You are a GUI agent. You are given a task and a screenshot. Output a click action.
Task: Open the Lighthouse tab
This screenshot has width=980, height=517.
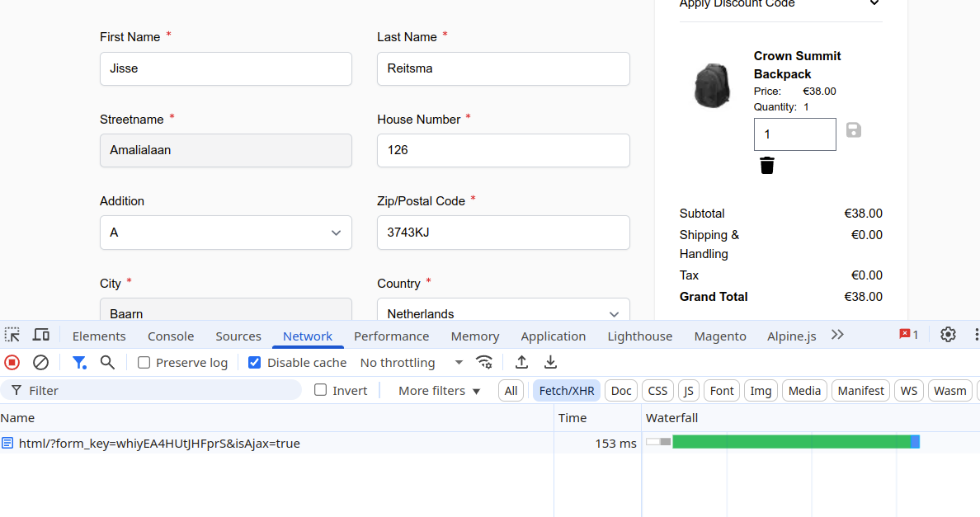tap(640, 336)
